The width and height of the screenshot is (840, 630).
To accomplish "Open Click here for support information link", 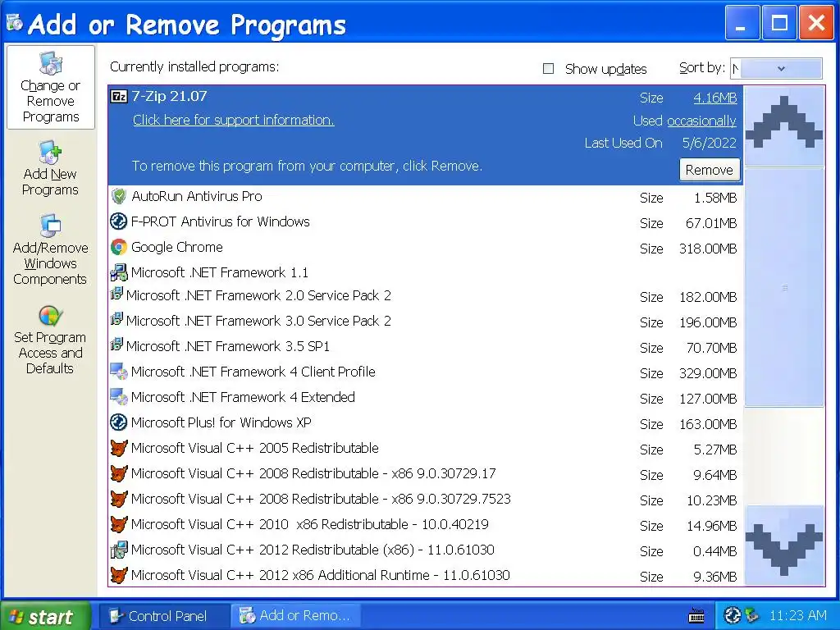I will tap(234, 120).
